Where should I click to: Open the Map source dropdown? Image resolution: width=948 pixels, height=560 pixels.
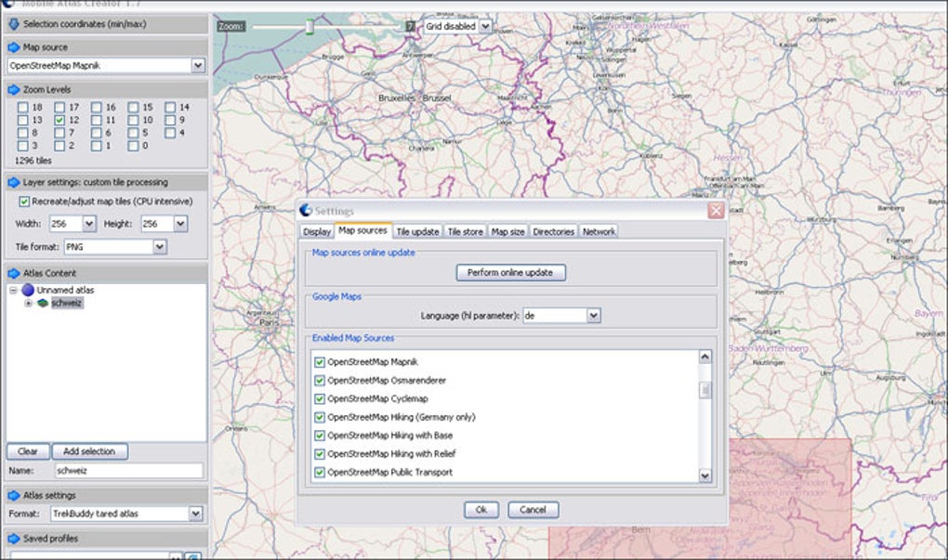coord(197,66)
